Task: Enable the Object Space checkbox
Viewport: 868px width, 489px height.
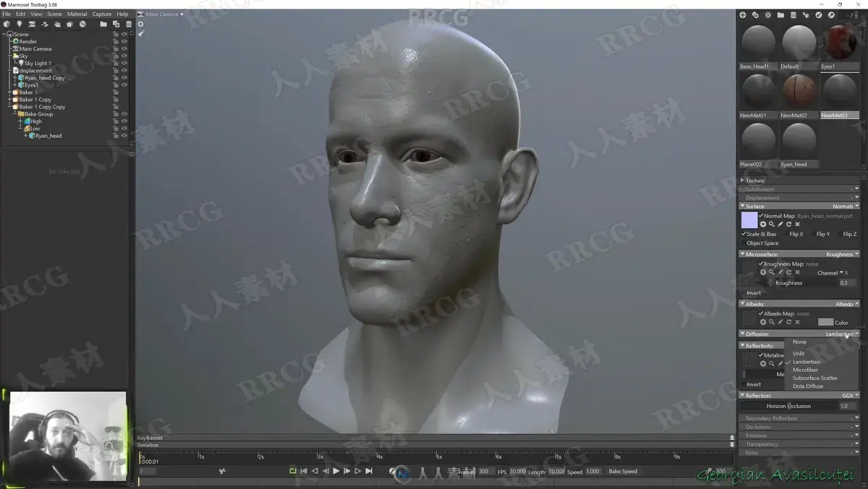Action: (744, 243)
